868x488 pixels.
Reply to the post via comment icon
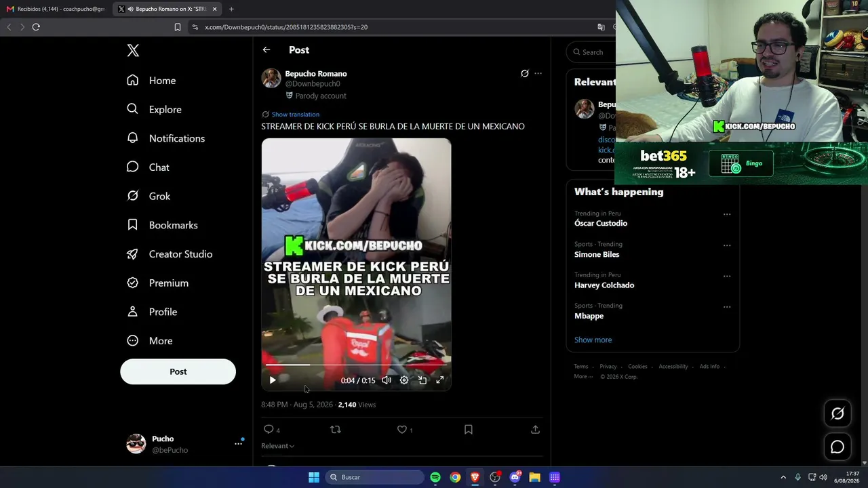269,430
